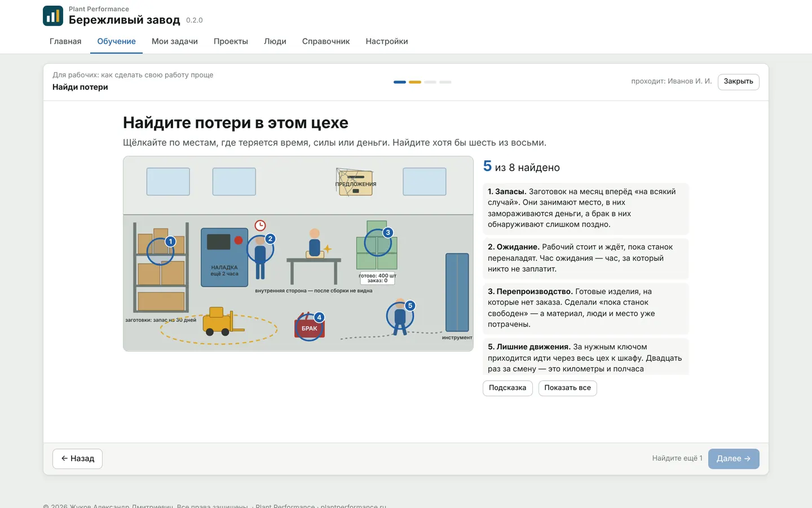This screenshot has height=508, width=812.
Task: Click the Plant Performance bar-chart logo
Action: 53,16
